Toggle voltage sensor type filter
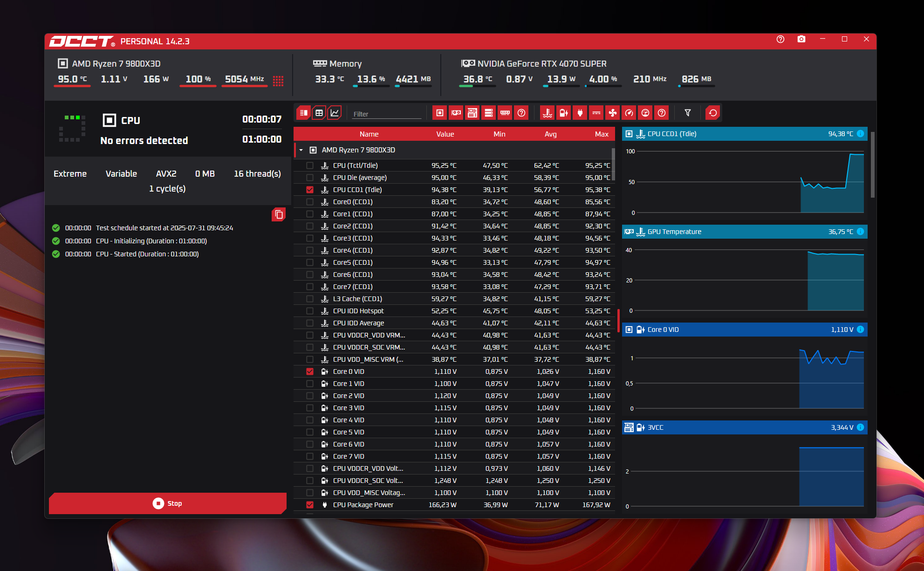Image resolution: width=924 pixels, height=571 pixels. pos(564,113)
